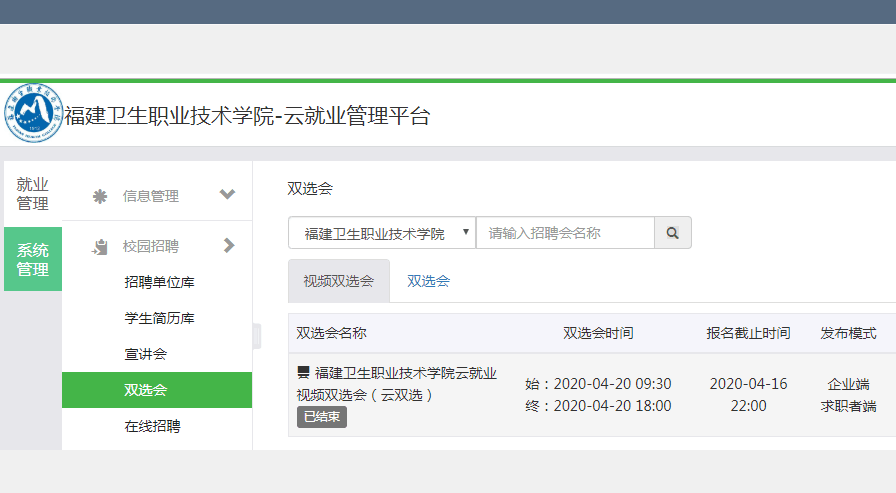The width and height of the screenshot is (896, 493).
Task: Click the 已结束 status badge
Action: click(322, 416)
